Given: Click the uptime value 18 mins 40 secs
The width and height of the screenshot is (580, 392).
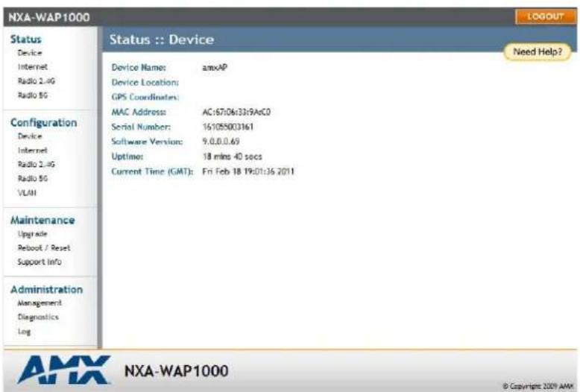Looking at the screenshot, I should pyautogui.click(x=233, y=157).
